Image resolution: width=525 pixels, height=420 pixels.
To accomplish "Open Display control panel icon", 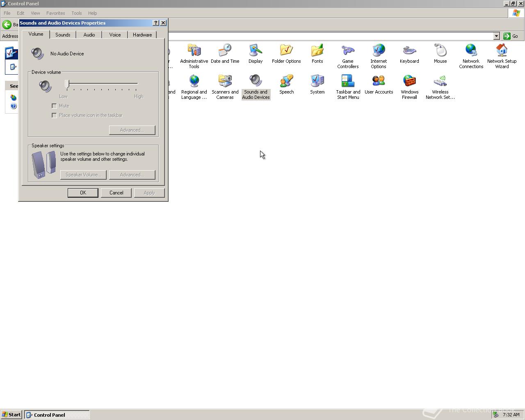I will click(x=256, y=54).
